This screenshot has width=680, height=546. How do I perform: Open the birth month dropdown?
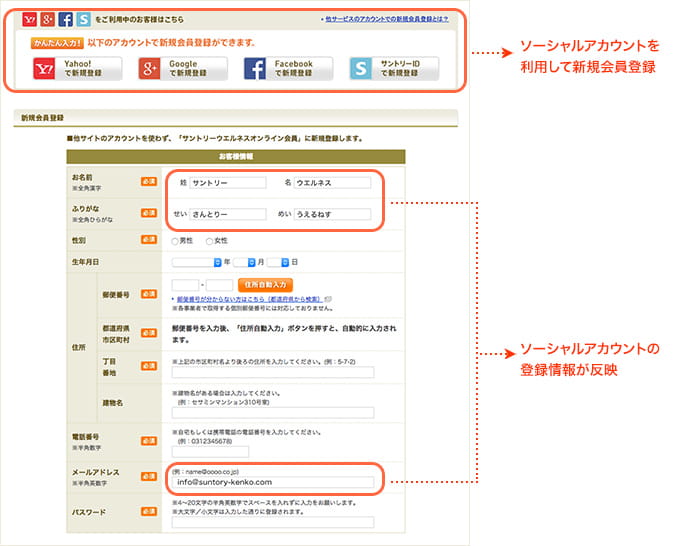click(x=244, y=262)
